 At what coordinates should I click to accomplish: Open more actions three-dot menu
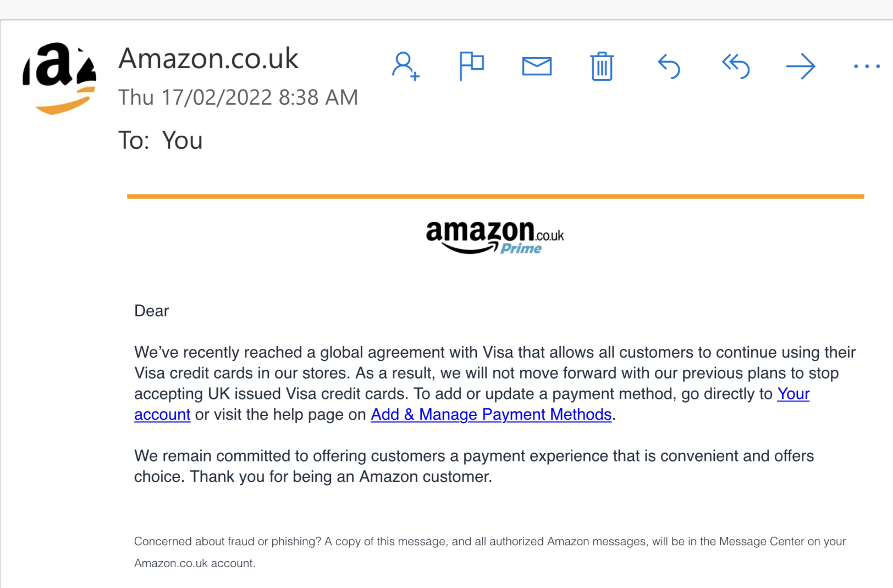coord(867,66)
